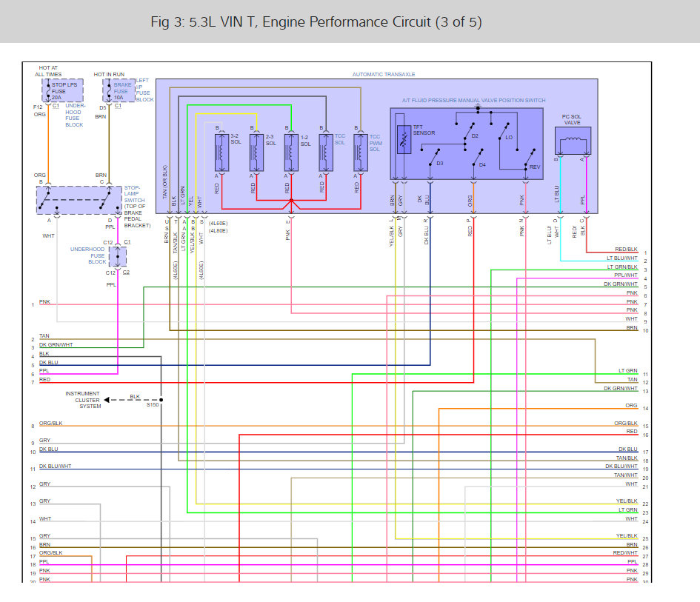Click the underhood fuse block C12 connector box
700x602 pixels.
pos(118,257)
